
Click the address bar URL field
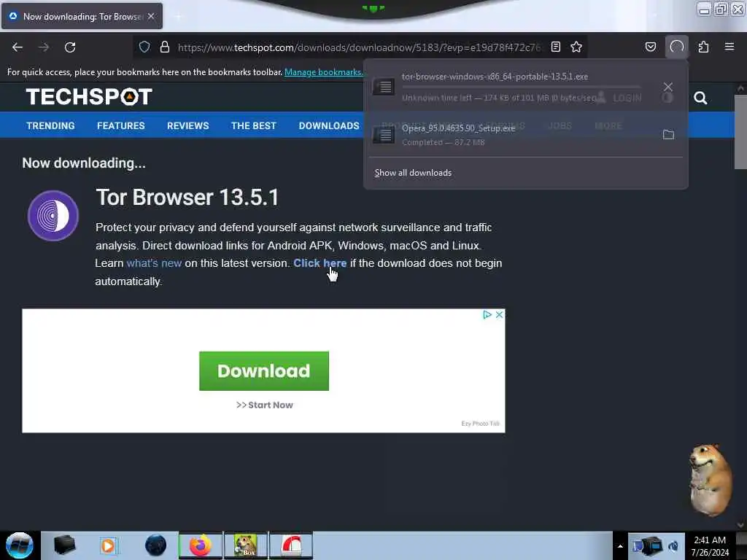pos(359,47)
